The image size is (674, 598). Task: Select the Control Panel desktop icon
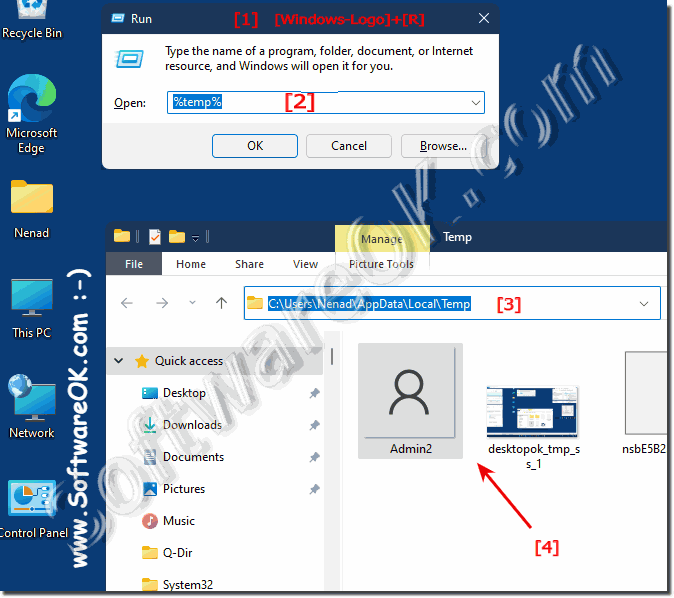(33, 510)
